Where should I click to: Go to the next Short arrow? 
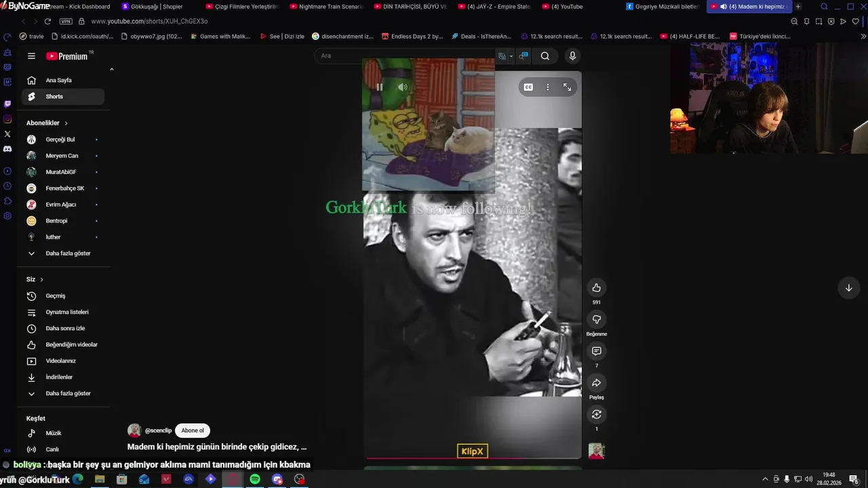[848, 287]
